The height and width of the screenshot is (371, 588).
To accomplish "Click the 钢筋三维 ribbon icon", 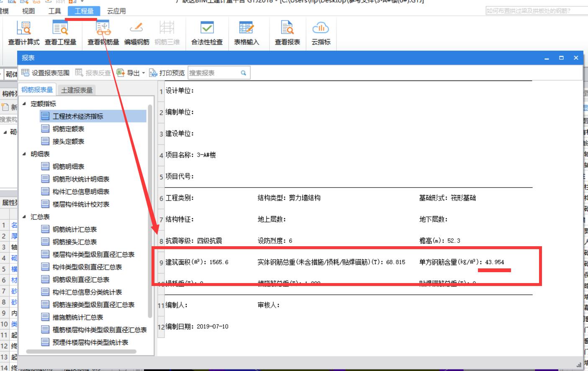I will (167, 33).
